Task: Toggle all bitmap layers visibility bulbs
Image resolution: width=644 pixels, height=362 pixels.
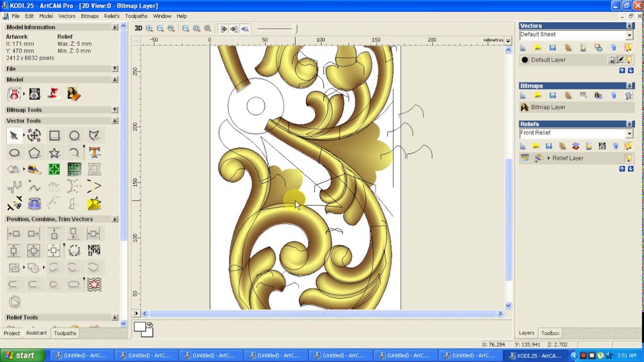Action: pos(628,96)
